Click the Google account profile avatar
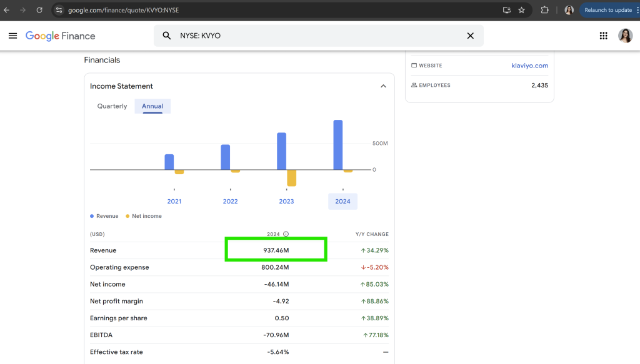The image size is (640, 364). pyautogui.click(x=625, y=36)
